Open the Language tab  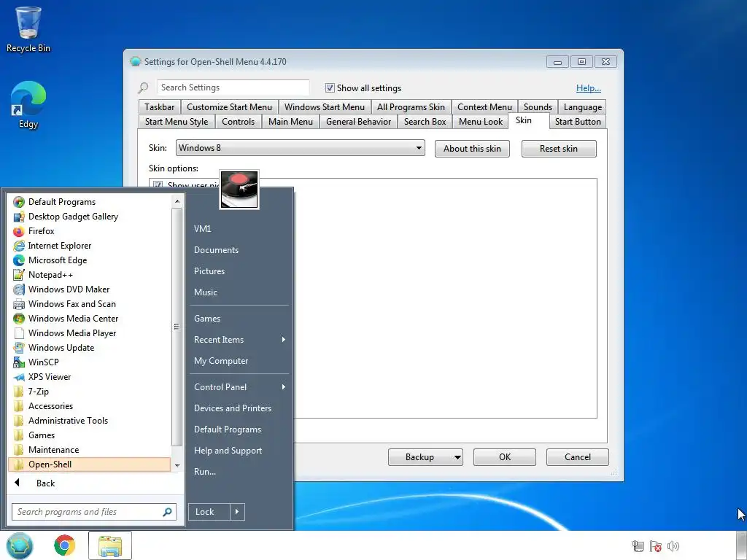pos(583,107)
